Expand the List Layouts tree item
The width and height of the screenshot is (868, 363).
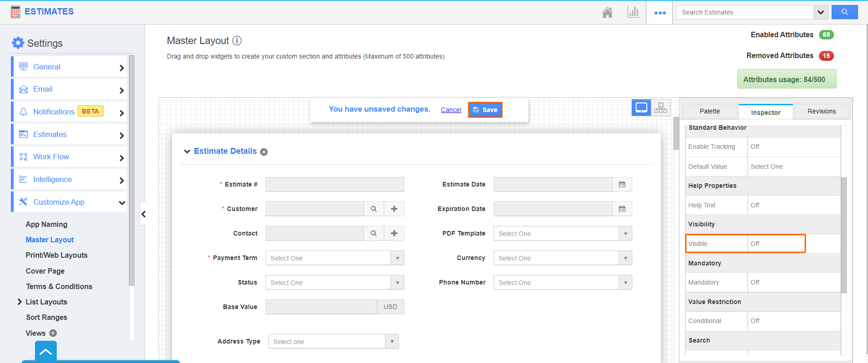coord(20,302)
